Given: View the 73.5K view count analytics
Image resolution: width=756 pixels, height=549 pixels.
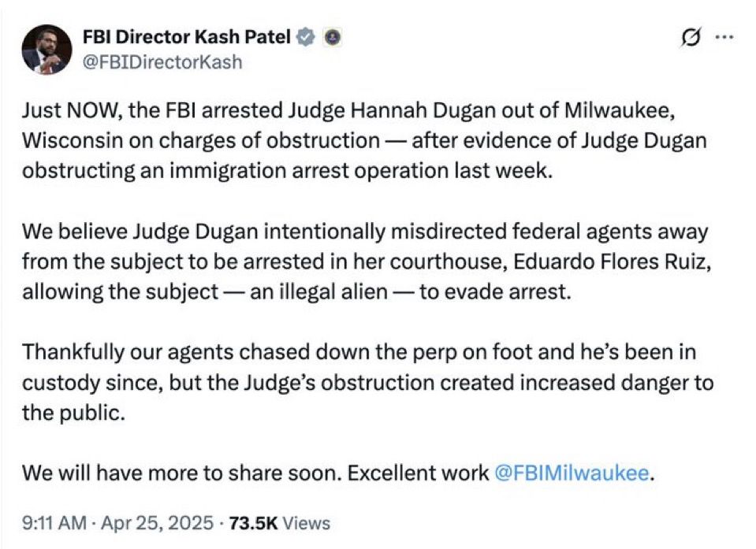Looking at the screenshot, I should tap(254, 523).
